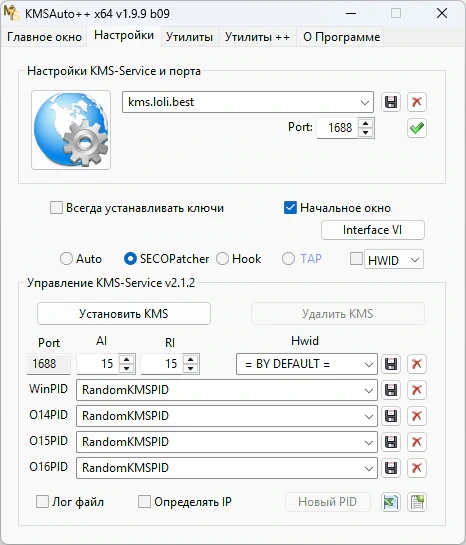Open the Утилиты tab
The height and width of the screenshot is (545, 466).
click(189, 37)
